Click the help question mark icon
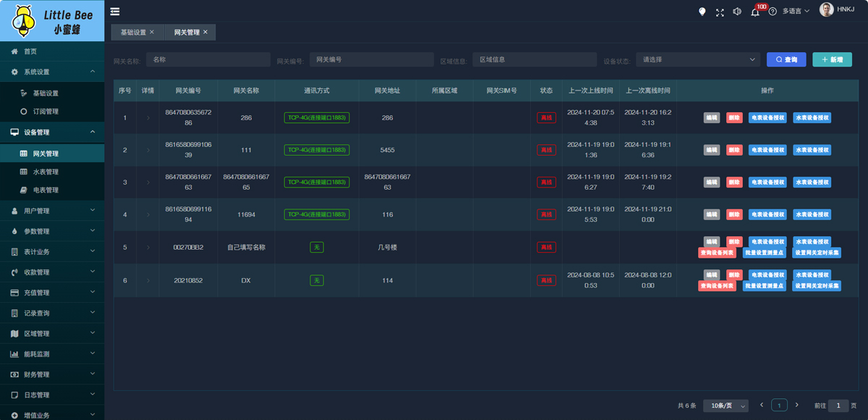 click(x=773, y=12)
